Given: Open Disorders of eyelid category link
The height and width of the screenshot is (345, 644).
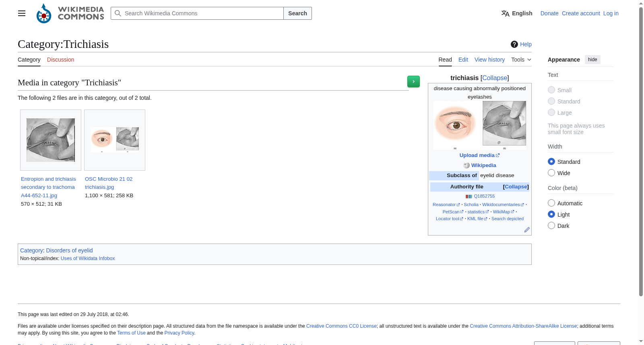Looking at the screenshot, I should (69, 250).
